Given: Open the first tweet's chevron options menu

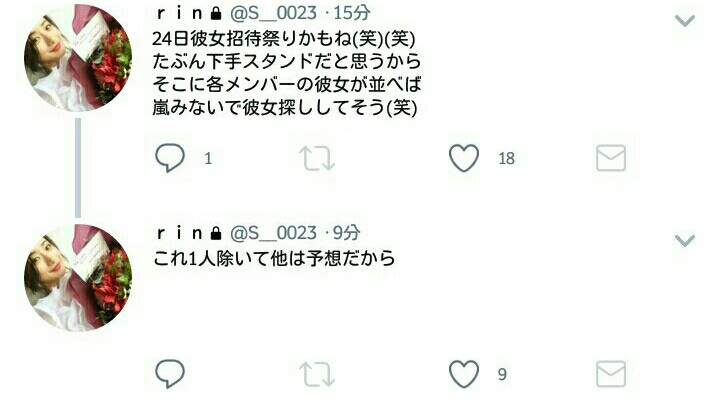Looking at the screenshot, I should click(684, 20).
